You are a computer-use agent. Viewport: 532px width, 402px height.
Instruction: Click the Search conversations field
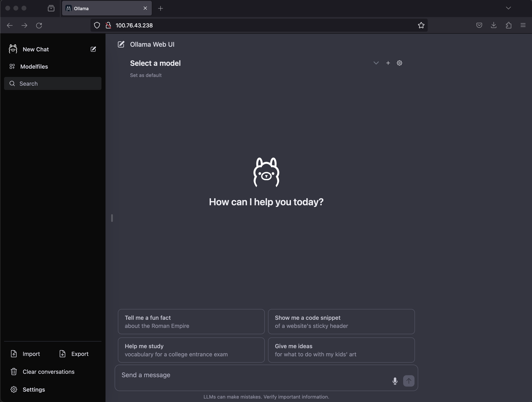(x=53, y=83)
